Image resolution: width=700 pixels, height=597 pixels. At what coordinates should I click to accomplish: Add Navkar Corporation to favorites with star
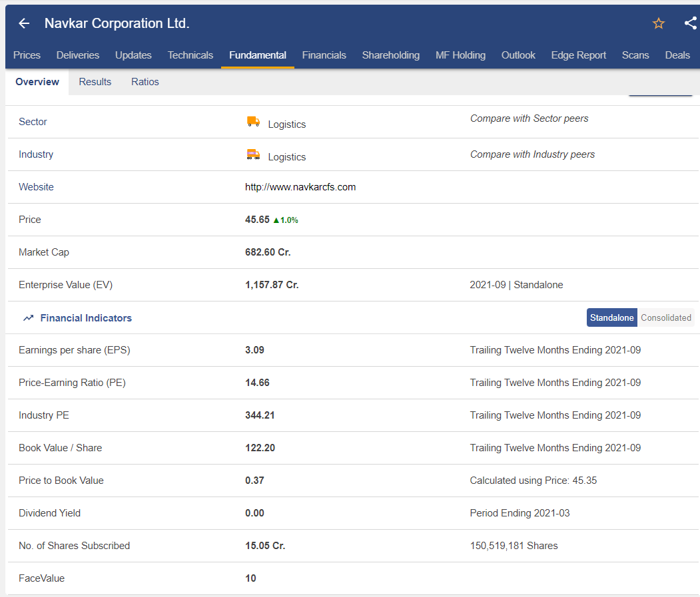[659, 23]
